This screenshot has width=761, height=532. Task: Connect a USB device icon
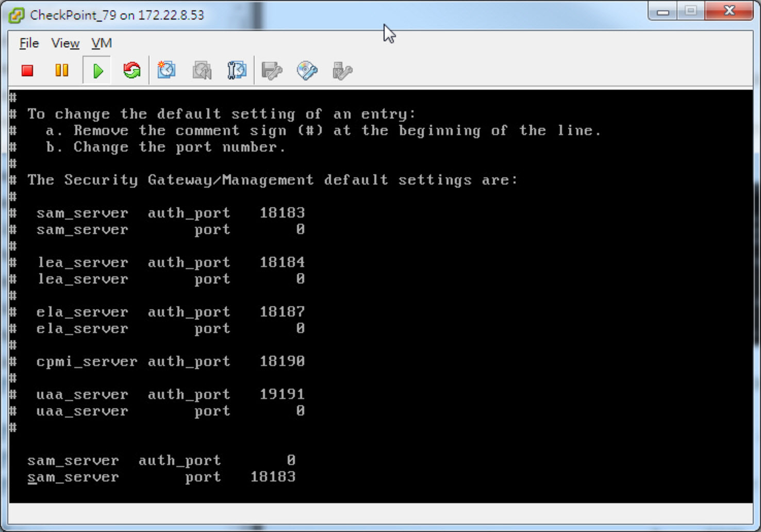[x=342, y=71]
